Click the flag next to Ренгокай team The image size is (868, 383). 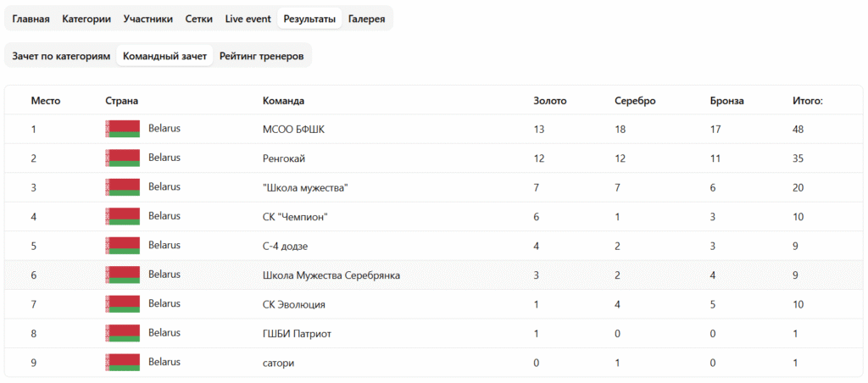[x=122, y=158]
